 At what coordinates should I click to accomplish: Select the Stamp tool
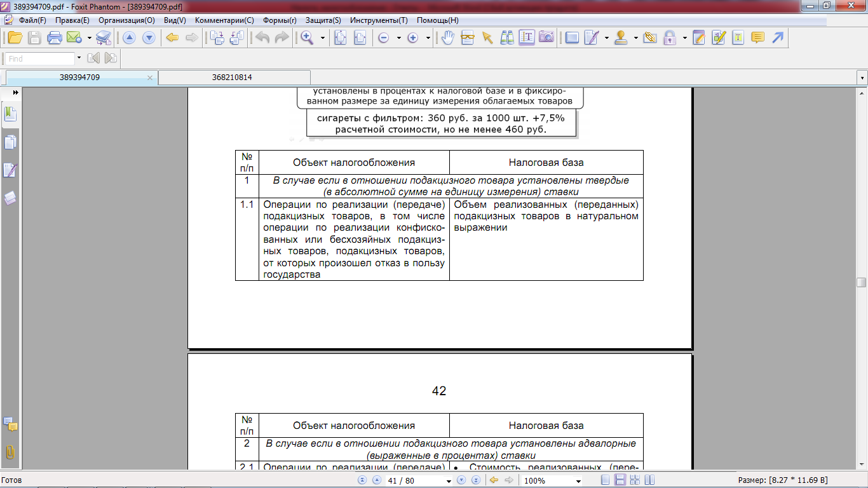click(x=621, y=37)
